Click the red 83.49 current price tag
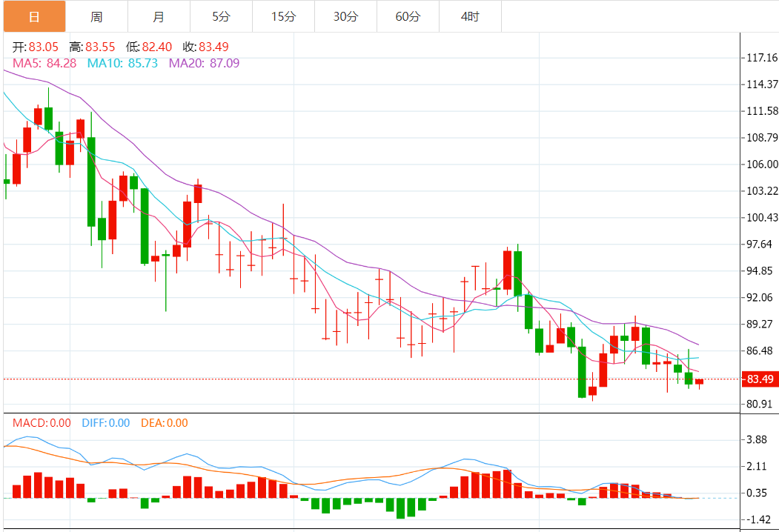 pyautogui.click(x=760, y=379)
